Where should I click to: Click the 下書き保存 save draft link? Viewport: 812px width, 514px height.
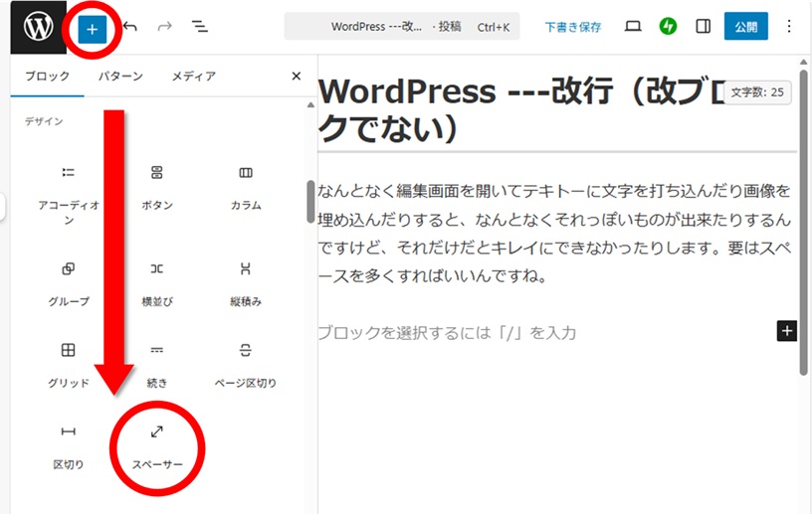tap(572, 28)
